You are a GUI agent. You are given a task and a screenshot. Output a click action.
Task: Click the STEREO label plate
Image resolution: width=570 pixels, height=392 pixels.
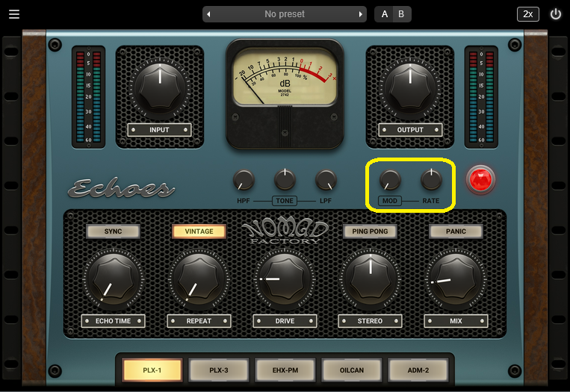[370, 321]
